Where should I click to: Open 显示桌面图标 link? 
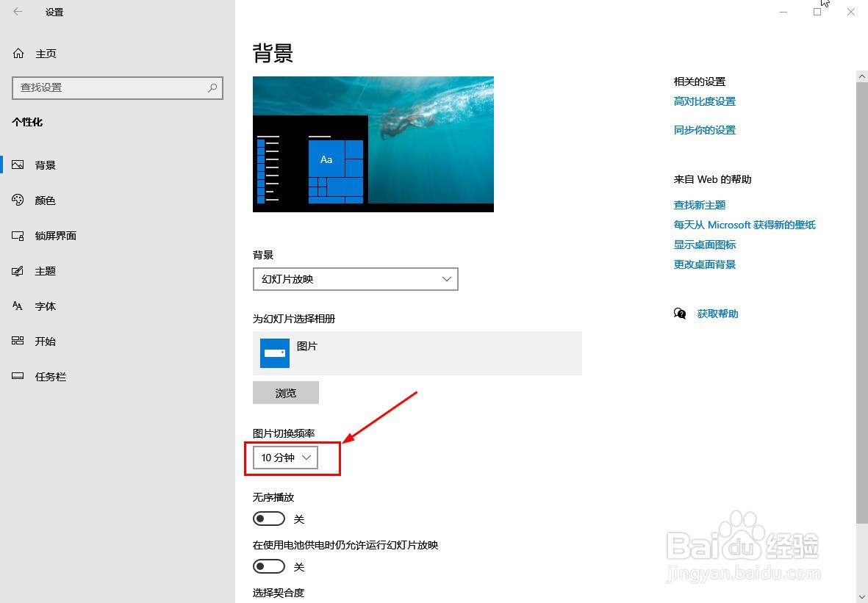[x=704, y=245]
